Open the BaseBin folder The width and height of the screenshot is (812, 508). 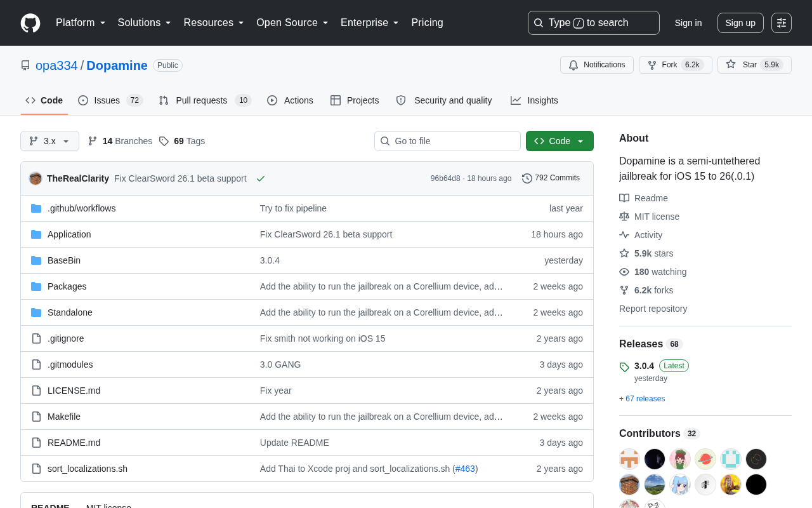click(64, 260)
